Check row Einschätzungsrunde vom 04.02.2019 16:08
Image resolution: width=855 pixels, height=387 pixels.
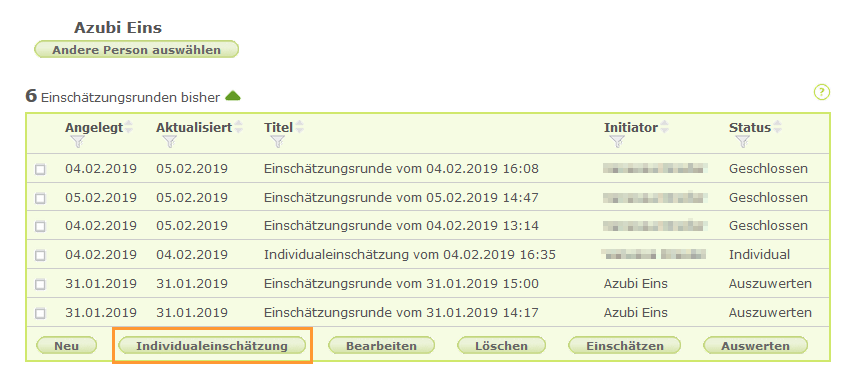point(40,170)
